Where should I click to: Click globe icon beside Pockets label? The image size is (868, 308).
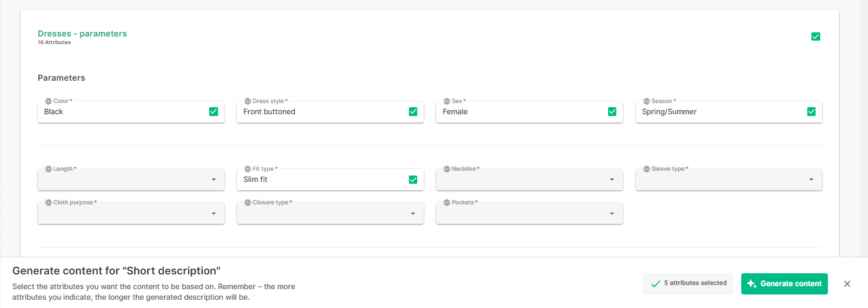447,203
